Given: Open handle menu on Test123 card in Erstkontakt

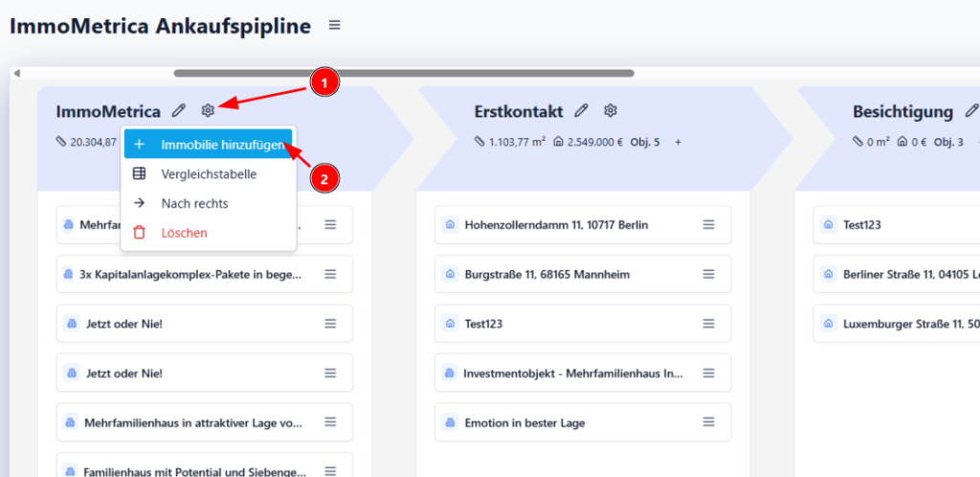Looking at the screenshot, I should (709, 324).
